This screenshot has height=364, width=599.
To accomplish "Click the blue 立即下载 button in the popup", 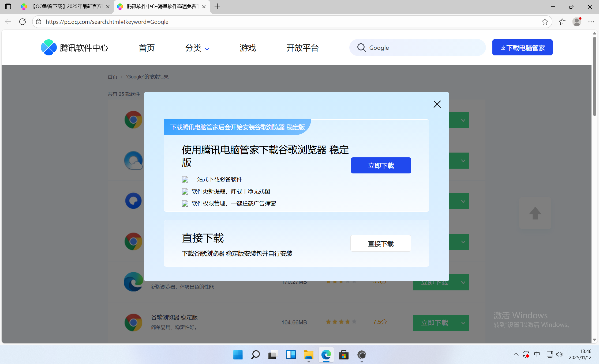I will coord(381,165).
